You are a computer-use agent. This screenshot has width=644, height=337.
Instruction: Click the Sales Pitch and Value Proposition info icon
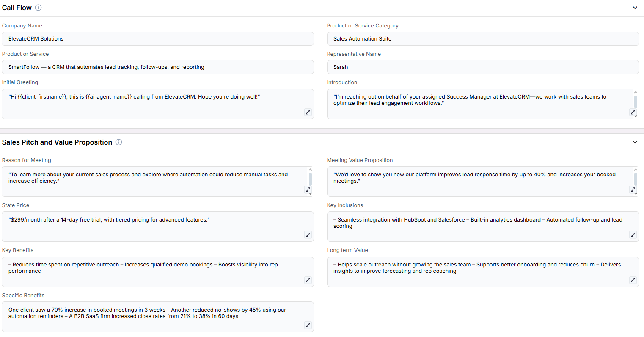coord(119,142)
